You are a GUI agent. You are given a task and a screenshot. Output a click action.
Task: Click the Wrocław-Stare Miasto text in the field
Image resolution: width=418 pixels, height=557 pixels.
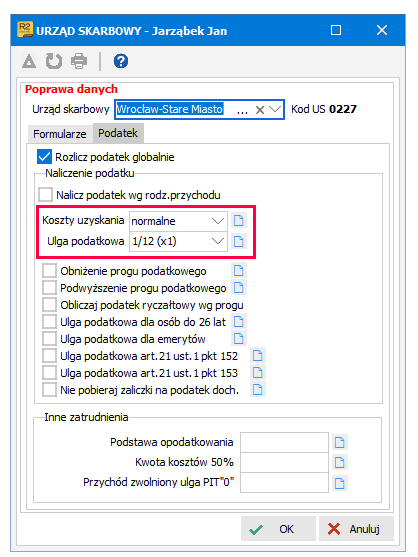click(x=170, y=109)
